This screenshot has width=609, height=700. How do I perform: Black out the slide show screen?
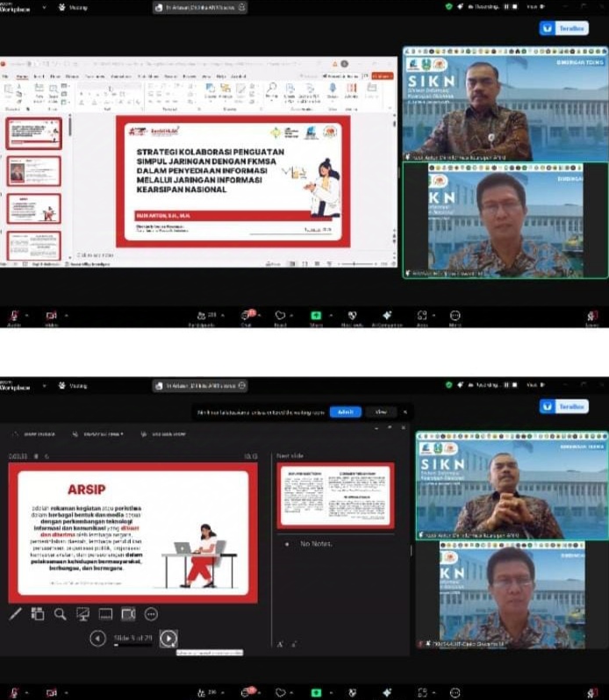[83, 614]
